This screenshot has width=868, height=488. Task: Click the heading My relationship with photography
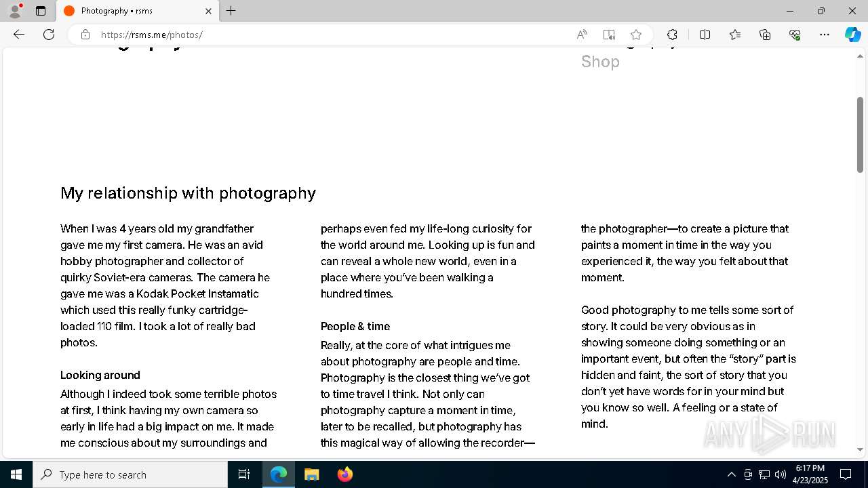click(188, 193)
